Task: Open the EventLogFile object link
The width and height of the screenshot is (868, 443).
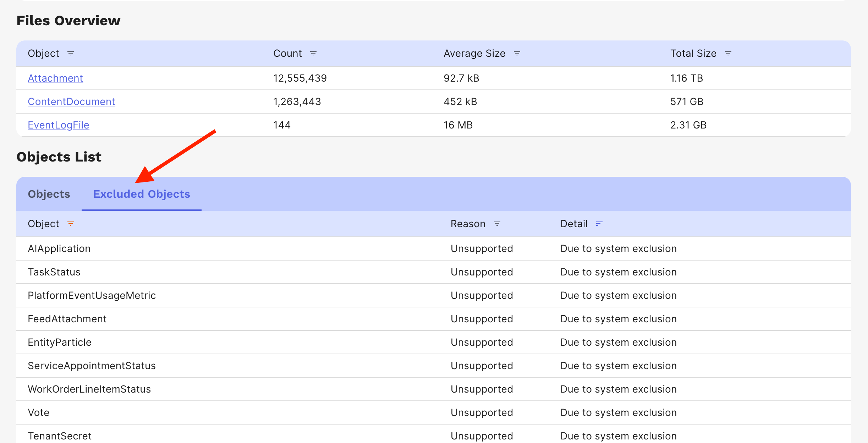Action: [59, 125]
